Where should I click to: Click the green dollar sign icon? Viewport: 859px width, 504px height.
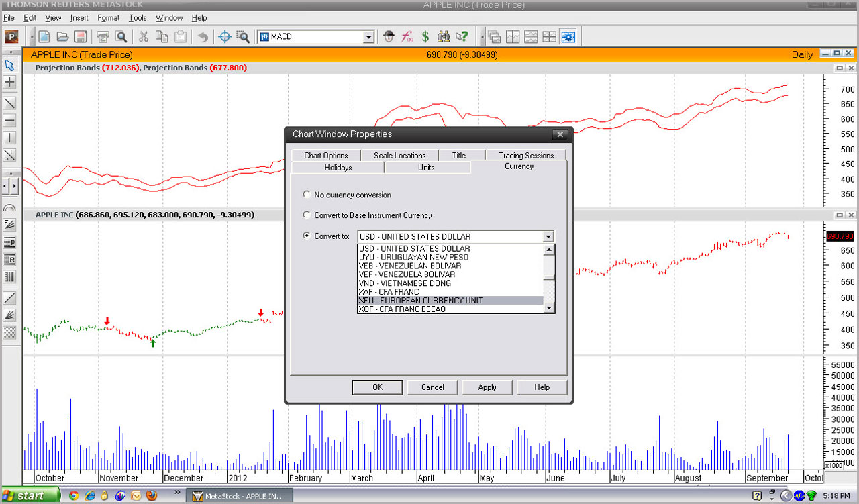(425, 37)
